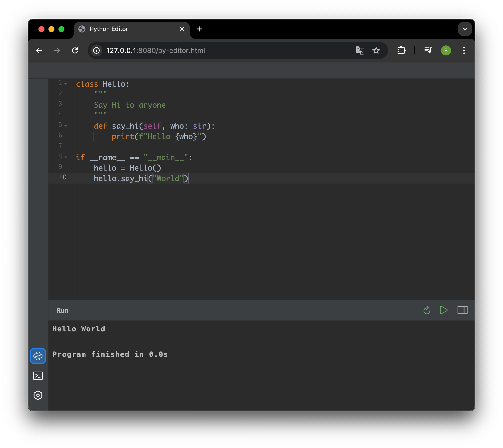
Task: Open the profile B avatar
Action: [446, 50]
